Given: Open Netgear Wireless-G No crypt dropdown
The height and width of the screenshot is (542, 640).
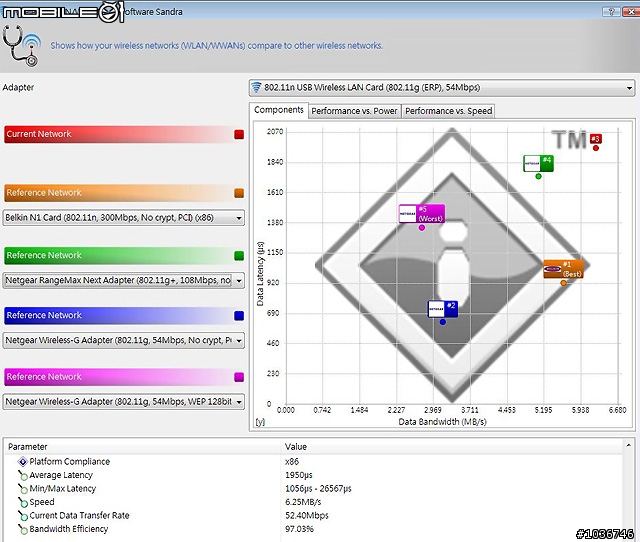Looking at the screenshot, I should point(124,340).
